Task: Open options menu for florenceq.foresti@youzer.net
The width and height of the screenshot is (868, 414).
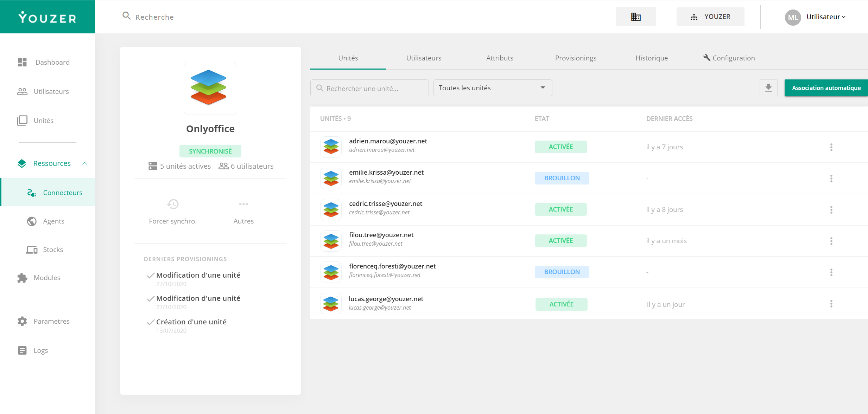Action: (831, 272)
